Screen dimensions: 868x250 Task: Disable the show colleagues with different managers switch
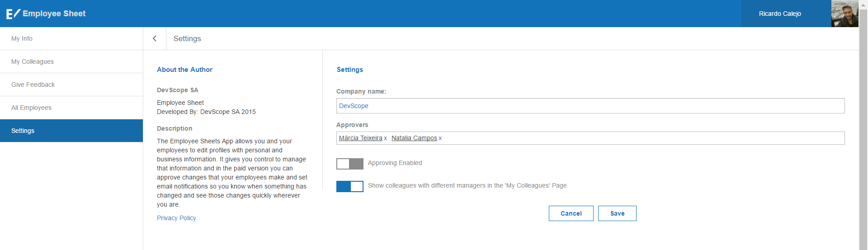(x=350, y=186)
